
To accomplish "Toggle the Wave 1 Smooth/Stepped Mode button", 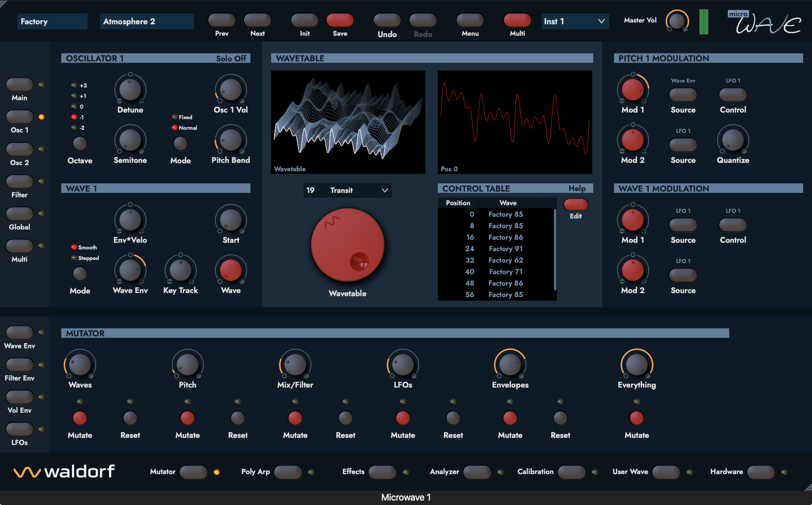I will 80,274.
